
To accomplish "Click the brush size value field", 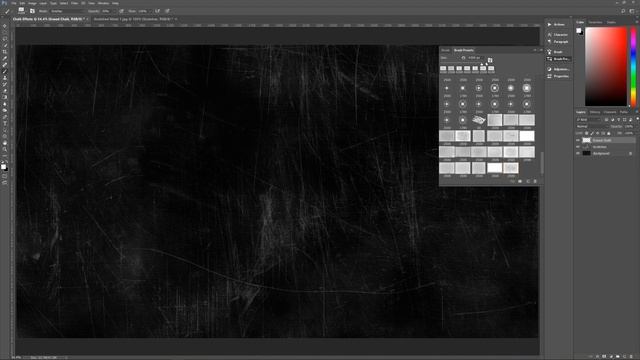I will 474,58.
